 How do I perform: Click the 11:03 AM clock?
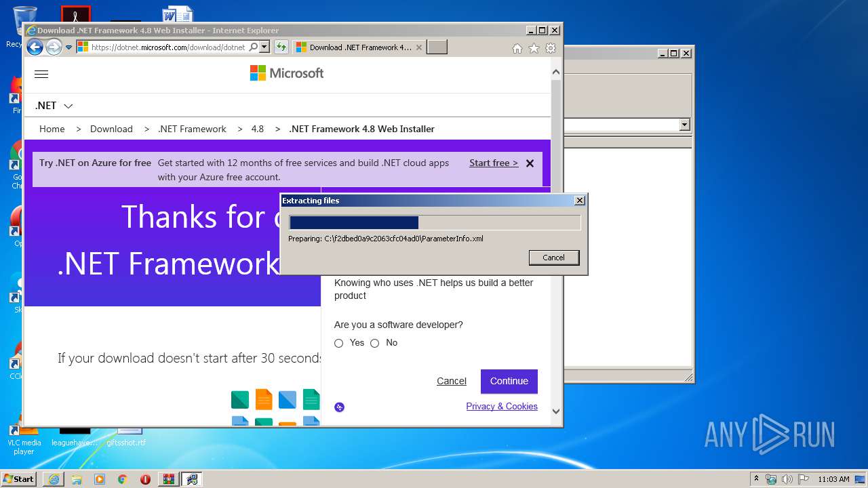pos(833,479)
